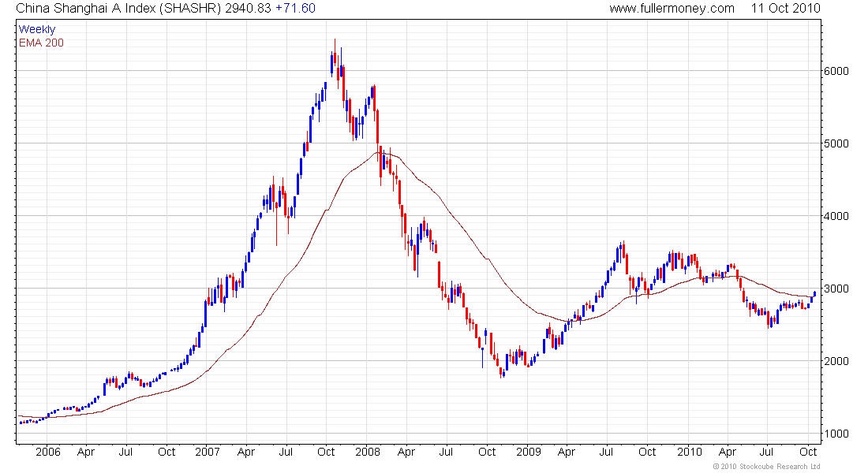
Task: Click the 'Apr' label after 2009
Action: tap(567, 452)
